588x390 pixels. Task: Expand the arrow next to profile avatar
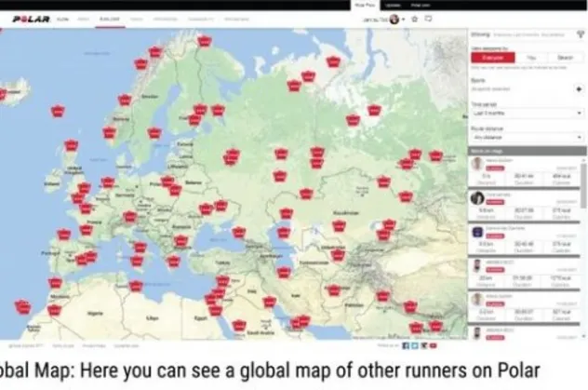[404, 20]
